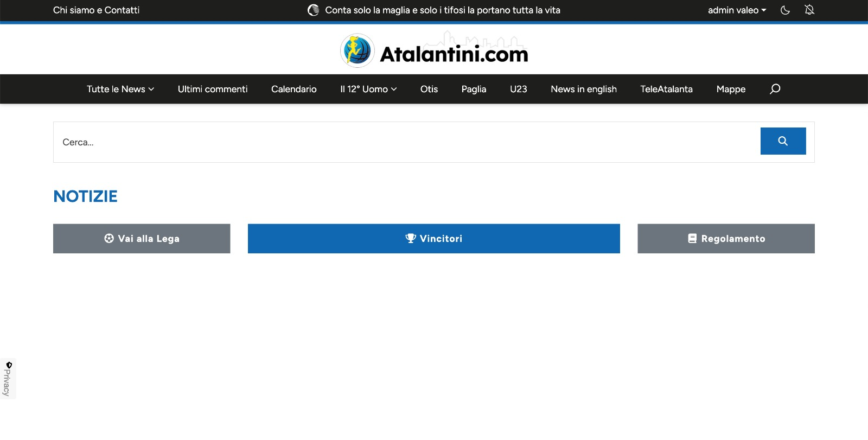Select TeleAtalanta in the navigation bar

pos(666,89)
